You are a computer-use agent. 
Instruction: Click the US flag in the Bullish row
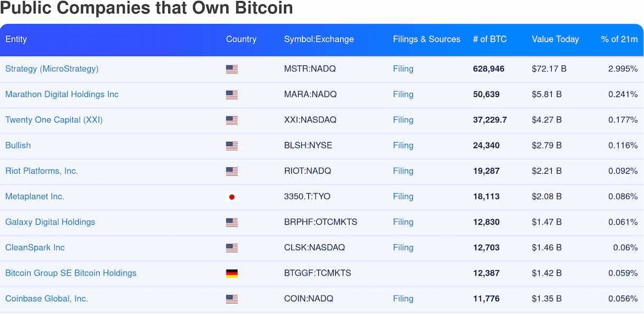point(232,146)
